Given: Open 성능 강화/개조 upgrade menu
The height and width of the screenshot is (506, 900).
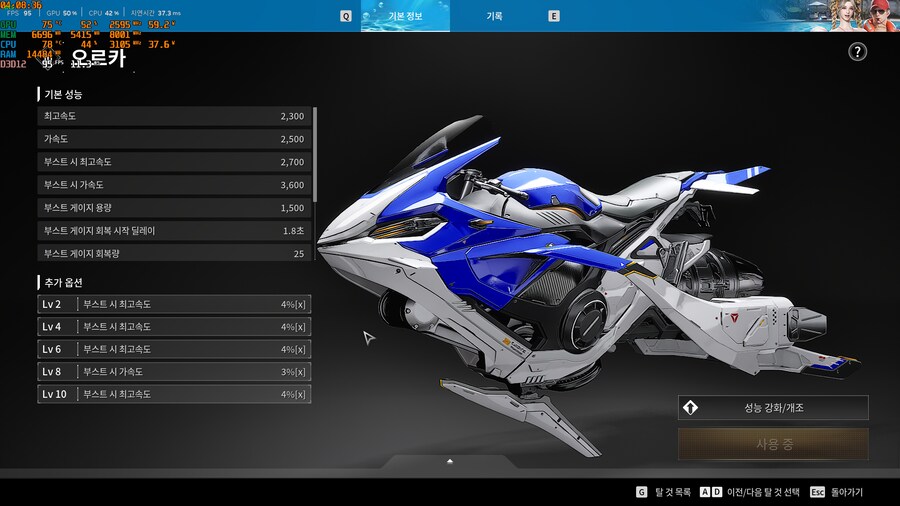Looking at the screenshot, I should (x=773, y=408).
